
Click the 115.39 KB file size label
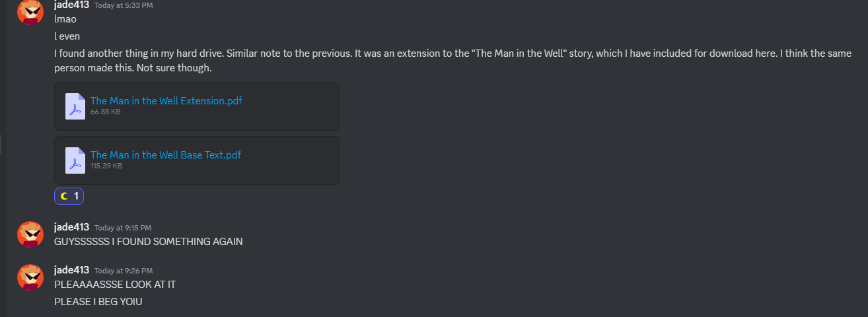click(106, 166)
